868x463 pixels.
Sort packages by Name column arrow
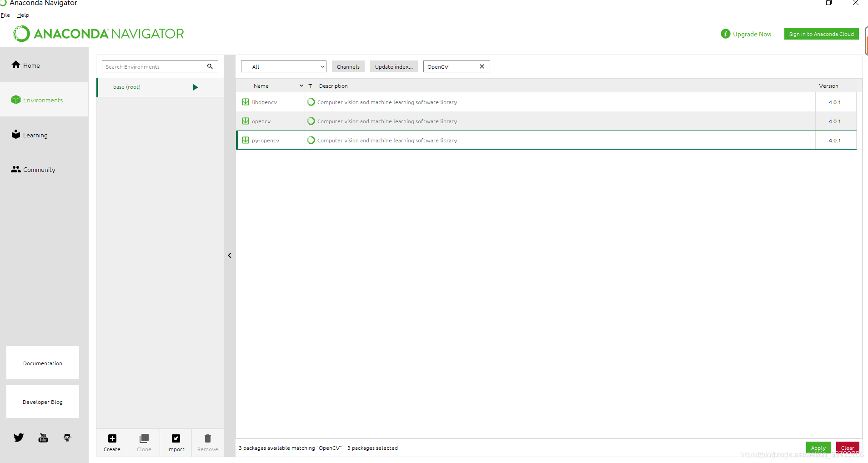(x=301, y=86)
